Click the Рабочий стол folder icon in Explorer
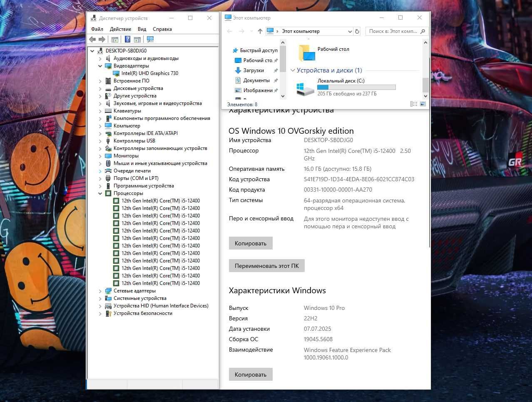532x402 pixels. point(307,53)
